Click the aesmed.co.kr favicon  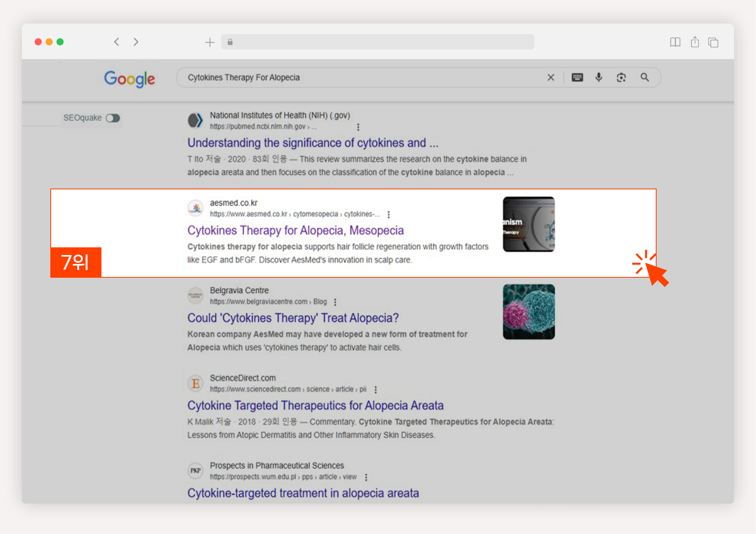pos(196,208)
